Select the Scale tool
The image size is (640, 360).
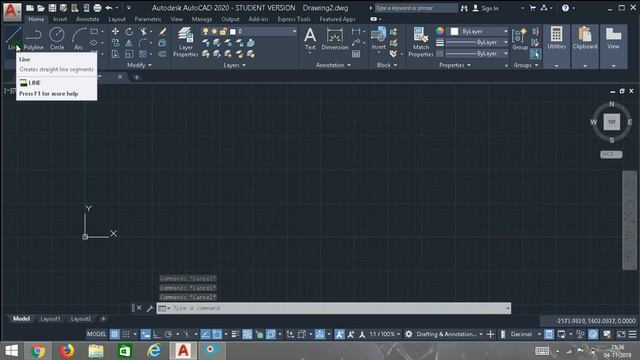pos(129,54)
